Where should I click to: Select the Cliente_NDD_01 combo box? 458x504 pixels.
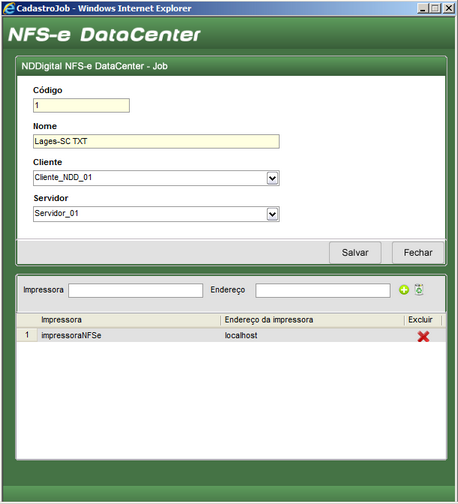pos(156,178)
